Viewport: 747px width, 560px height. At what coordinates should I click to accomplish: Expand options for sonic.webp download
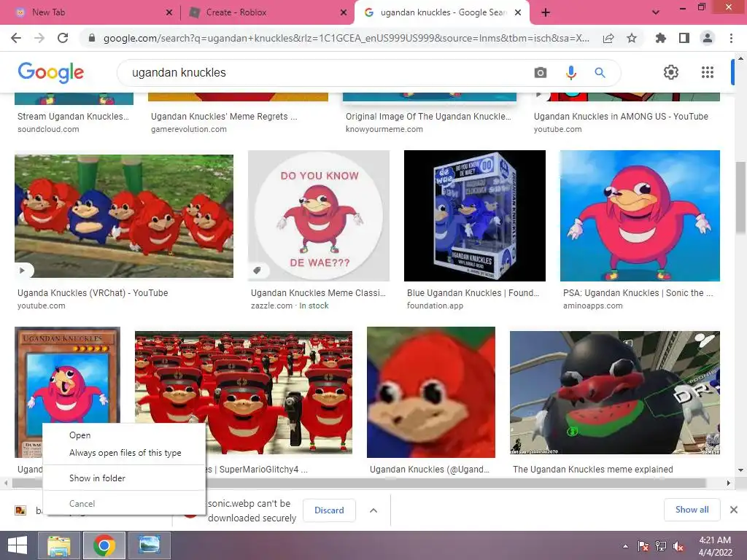pyautogui.click(x=373, y=510)
